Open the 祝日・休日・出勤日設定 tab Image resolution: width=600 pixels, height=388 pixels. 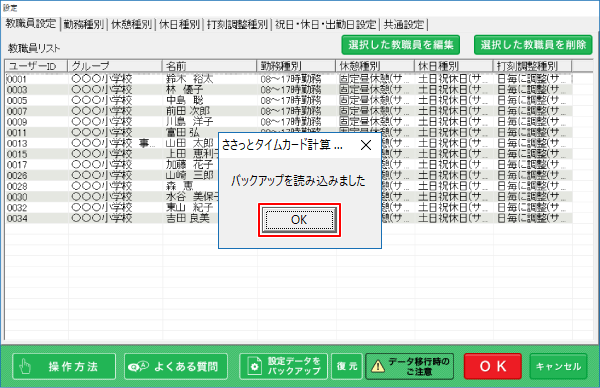(326, 25)
